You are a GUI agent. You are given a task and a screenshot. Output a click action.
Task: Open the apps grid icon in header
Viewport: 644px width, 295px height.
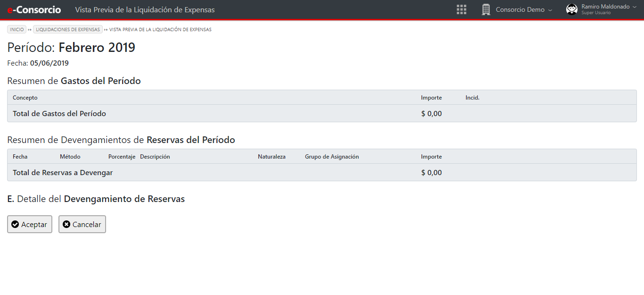(462, 9)
